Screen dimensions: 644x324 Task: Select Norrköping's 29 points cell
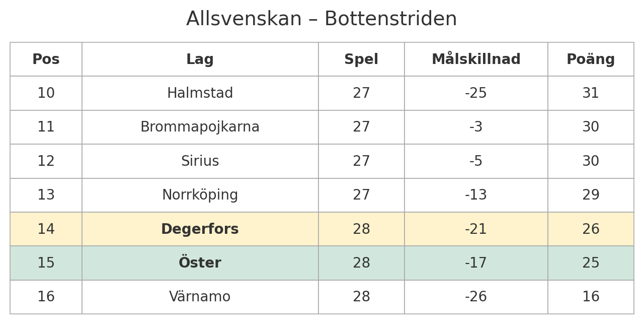(591, 195)
